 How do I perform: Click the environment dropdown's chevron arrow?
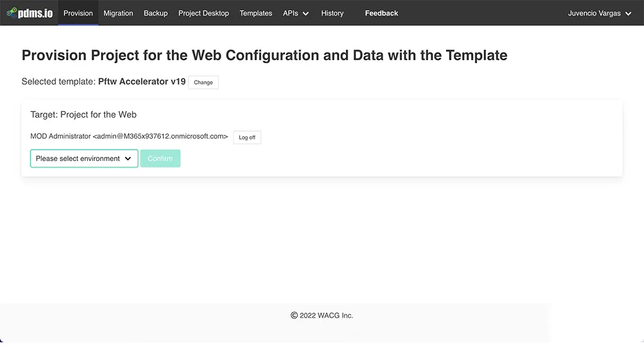coord(128,159)
